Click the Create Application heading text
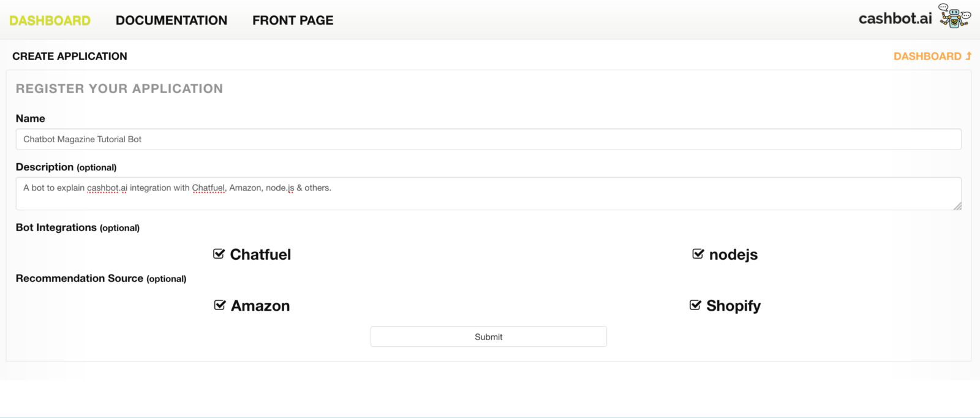Screen dimensions: 980x418 point(70,56)
